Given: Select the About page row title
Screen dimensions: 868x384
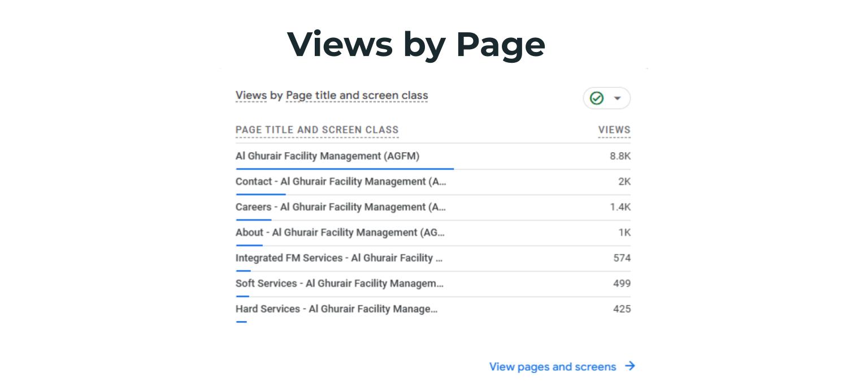Looking at the screenshot, I should pyautogui.click(x=340, y=232).
